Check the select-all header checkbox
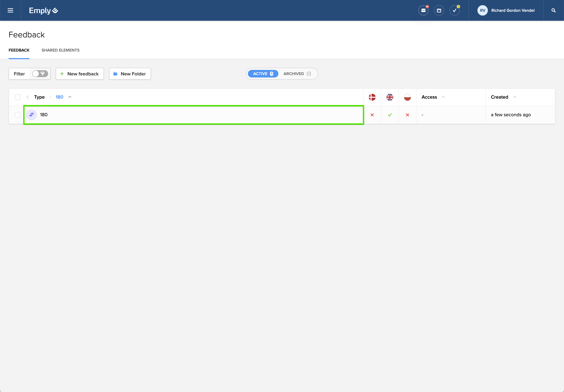564x392 pixels. [x=18, y=97]
